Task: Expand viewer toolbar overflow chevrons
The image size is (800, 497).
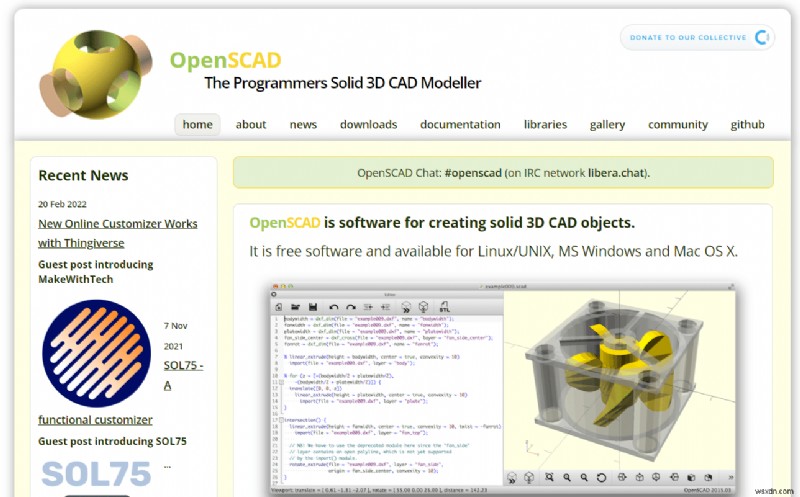Action: click(x=731, y=478)
